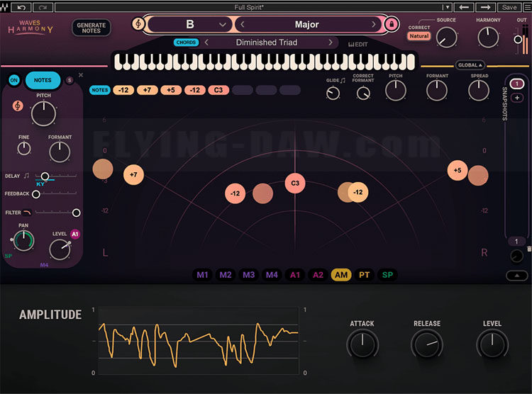
Task: Select snapshot 1 slot
Action: tap(516, 84)
